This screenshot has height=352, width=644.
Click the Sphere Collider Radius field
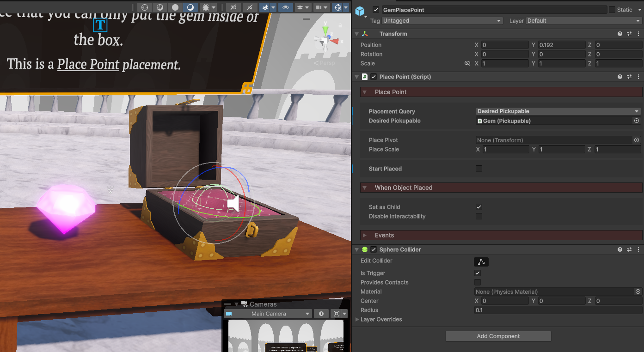[x=558, y=310]
